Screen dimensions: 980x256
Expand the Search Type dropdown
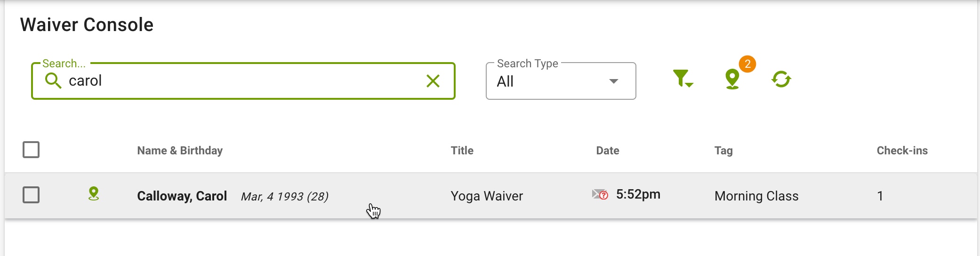(561, 81)
